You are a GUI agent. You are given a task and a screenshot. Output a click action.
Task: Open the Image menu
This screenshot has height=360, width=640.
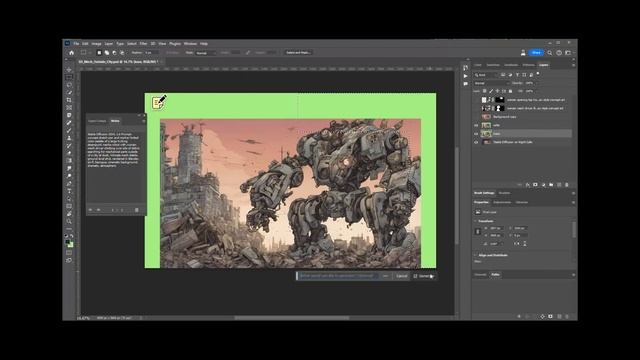tap(96, 44)
